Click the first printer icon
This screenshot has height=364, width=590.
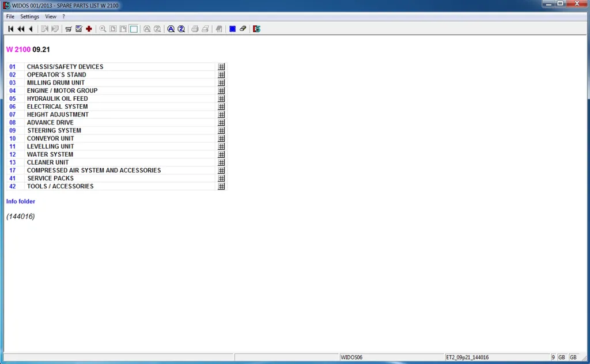click(x=195, y=29)
